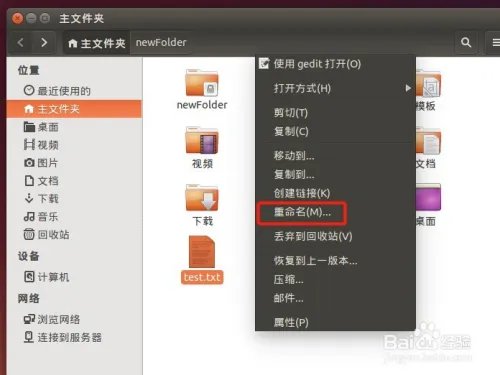The image size is (500, 375).
Task: Choose 邮件... in the context menu
Action: pos(335,298)
